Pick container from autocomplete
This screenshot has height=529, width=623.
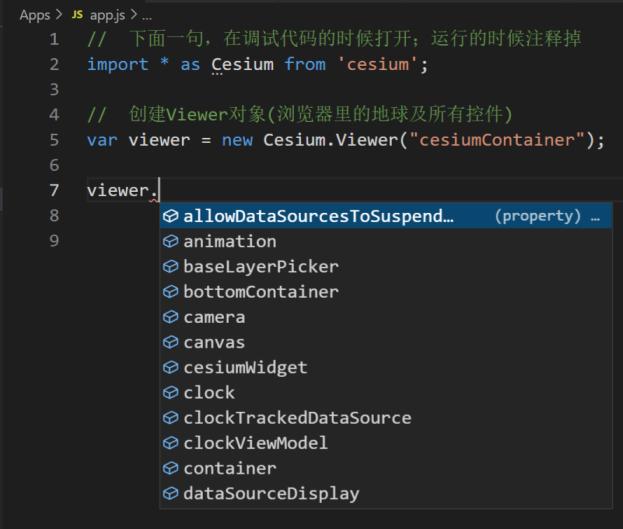(385, 469)
